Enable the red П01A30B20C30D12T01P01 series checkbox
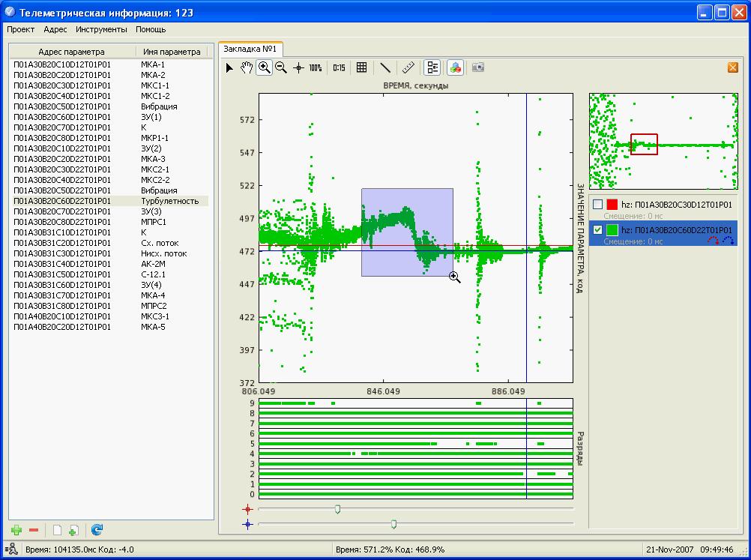Screen dimensions: 751x560 [597, 205]
